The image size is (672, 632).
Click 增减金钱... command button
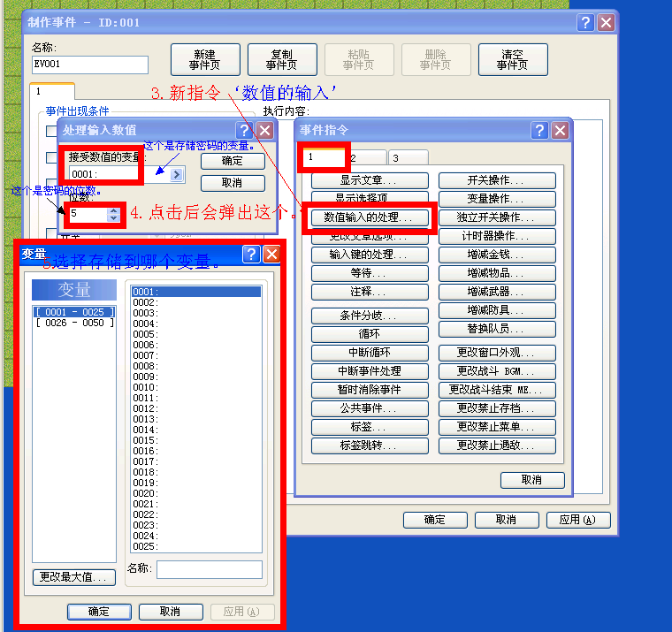[497, 255]
